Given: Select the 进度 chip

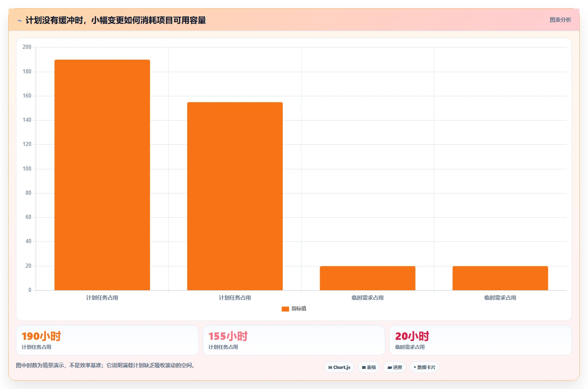Looking at the screenshot, I should (395, 367).
